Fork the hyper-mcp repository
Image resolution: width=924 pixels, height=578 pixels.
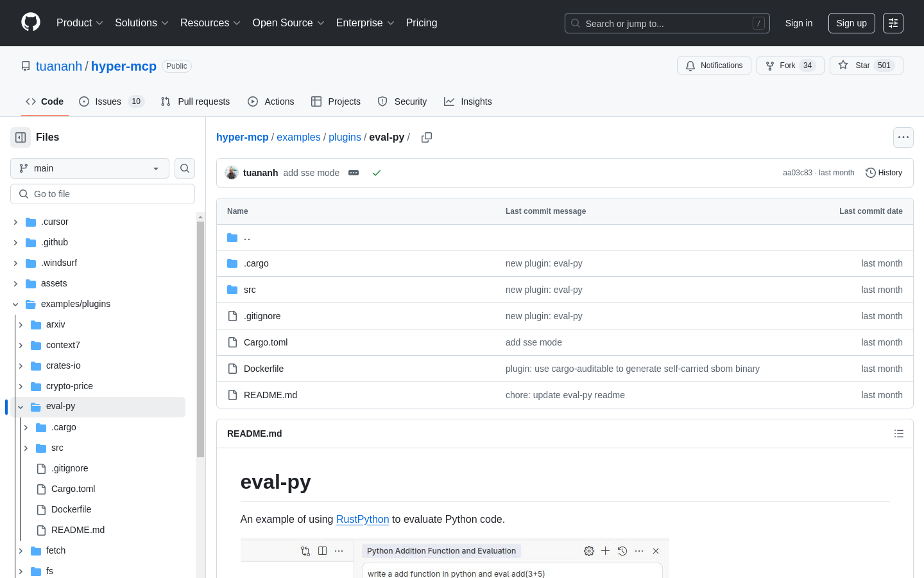(791, 66)
